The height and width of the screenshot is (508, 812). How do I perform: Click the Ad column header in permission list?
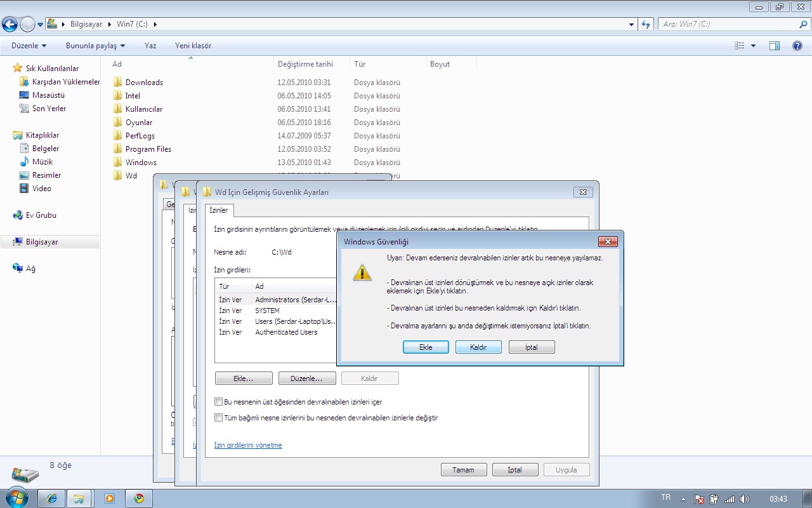(294, 286)
